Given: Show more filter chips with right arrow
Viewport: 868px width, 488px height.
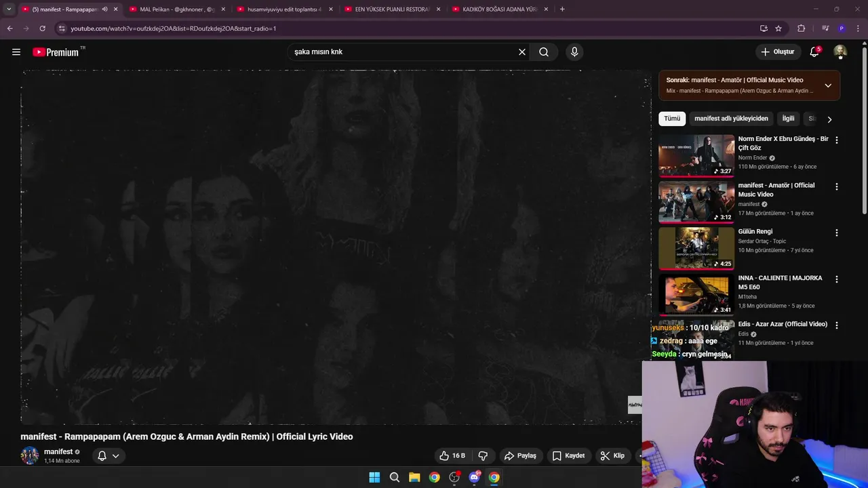Looking at the screenshot, I should coord(829,119).
